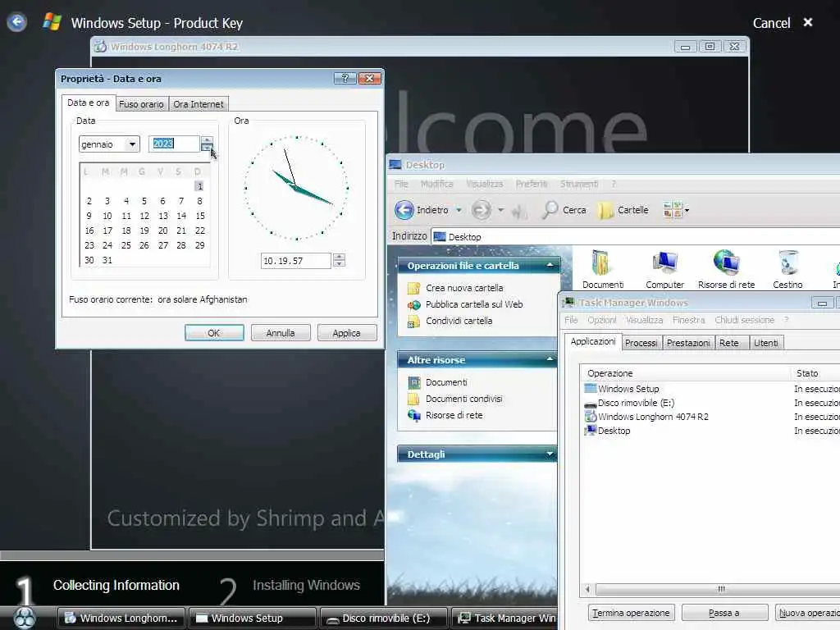Open Task Manager taskbar button
The height and width of the screenshot is (630, 840).
(x=505, y=619)
